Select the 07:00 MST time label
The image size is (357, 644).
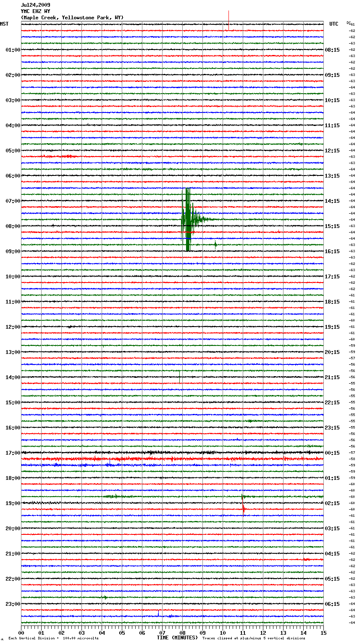click(13, 201)
